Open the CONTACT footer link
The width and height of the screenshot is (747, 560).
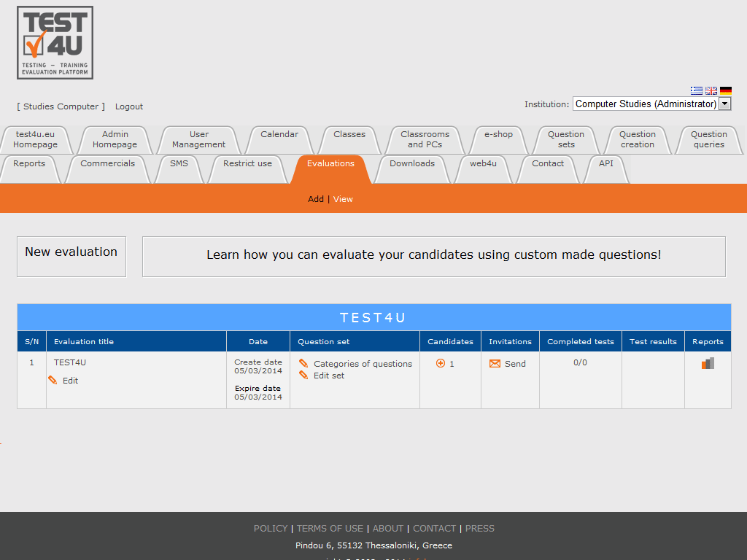pyautogui.click(x=435, y=529)
